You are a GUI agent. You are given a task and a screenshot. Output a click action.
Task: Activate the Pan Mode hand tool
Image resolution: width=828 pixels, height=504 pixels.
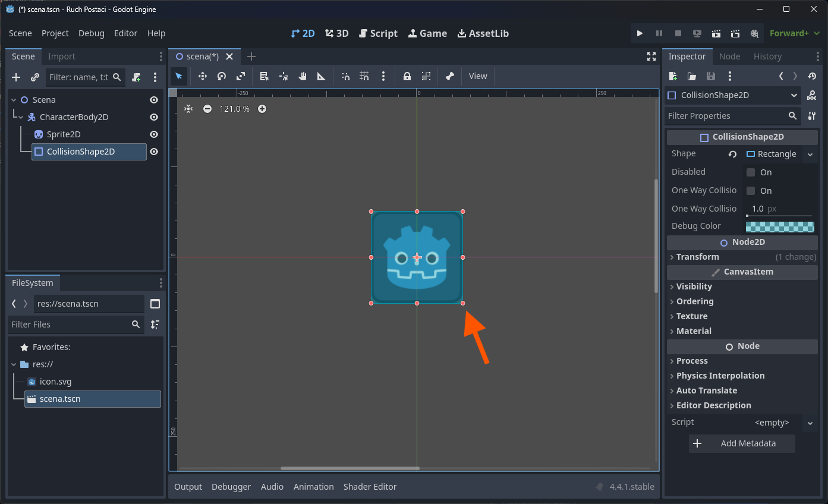(303, 76)
